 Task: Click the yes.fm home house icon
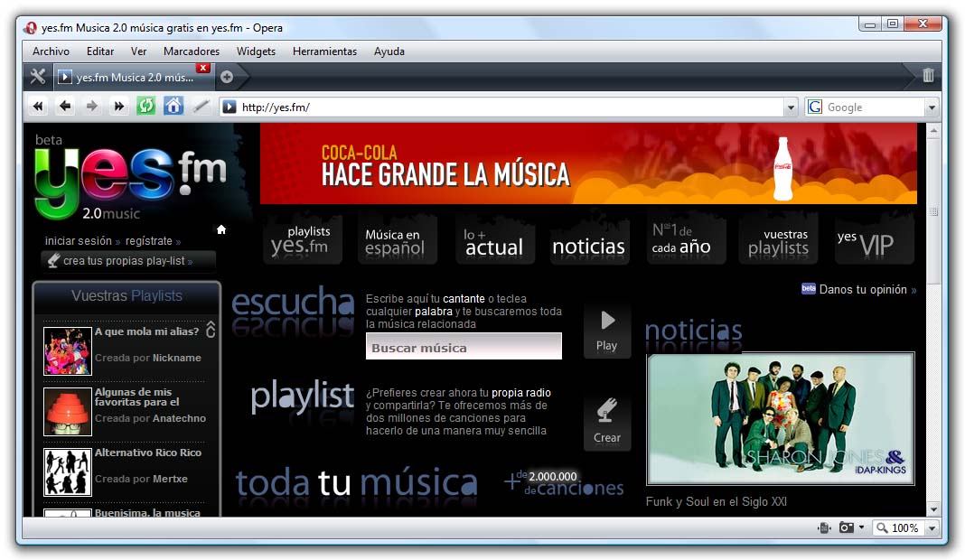pos(221,229)
